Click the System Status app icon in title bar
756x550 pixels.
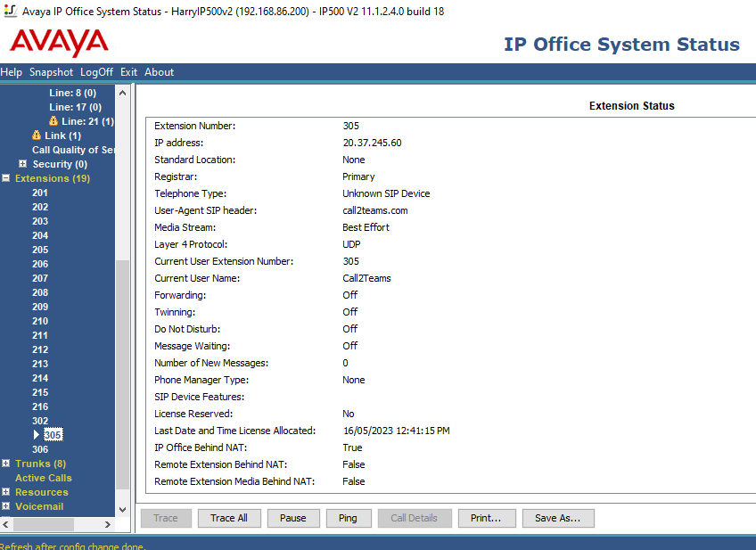[10, 11]
